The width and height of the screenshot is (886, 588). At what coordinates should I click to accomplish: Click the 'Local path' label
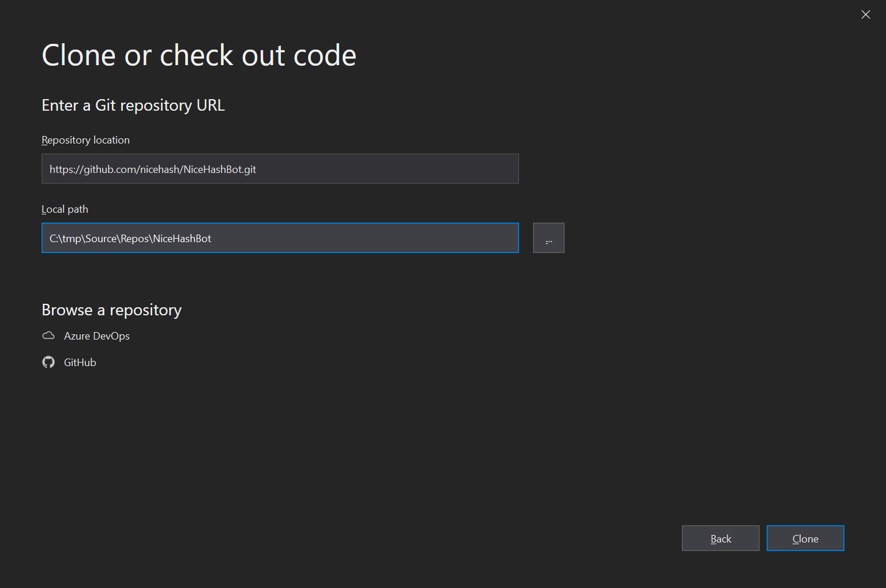pos(65,209)
